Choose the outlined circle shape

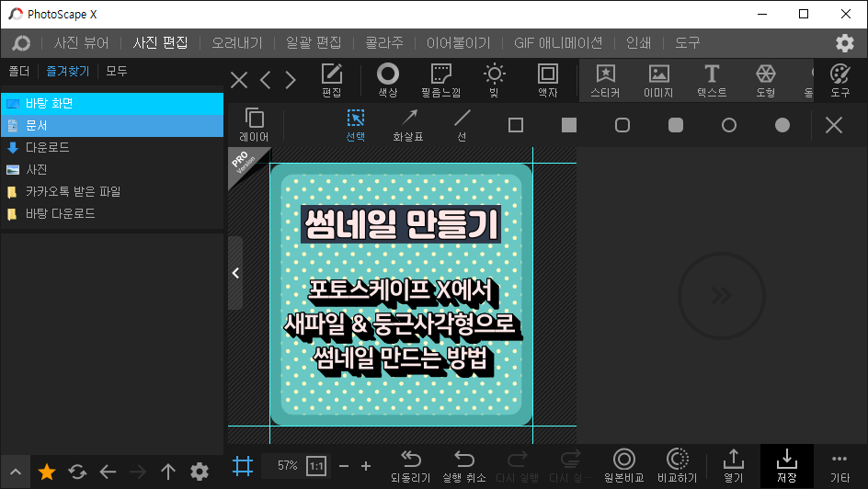729,125
